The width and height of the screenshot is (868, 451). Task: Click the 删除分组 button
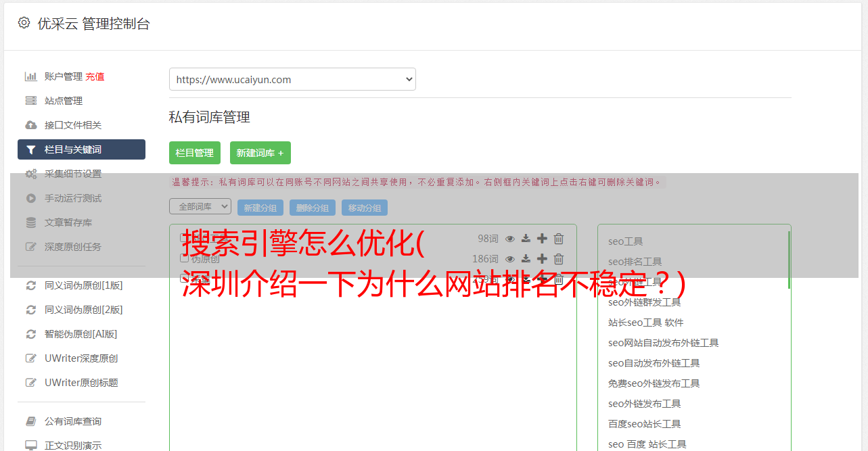click(313, 208)
